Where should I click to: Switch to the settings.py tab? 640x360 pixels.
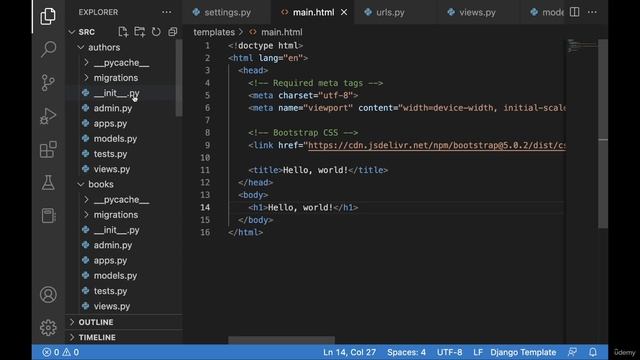[x=227, y=12]
